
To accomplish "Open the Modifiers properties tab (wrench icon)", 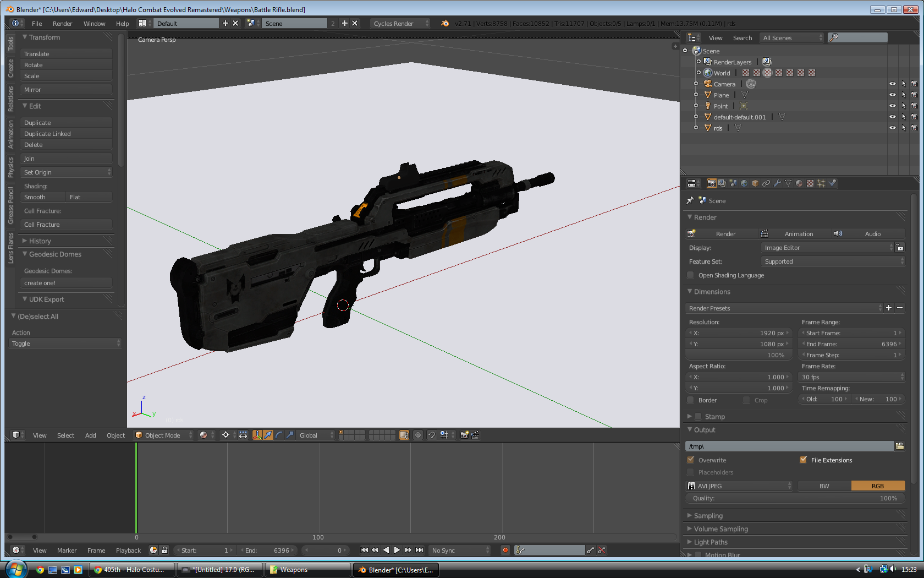I will 777,183.
